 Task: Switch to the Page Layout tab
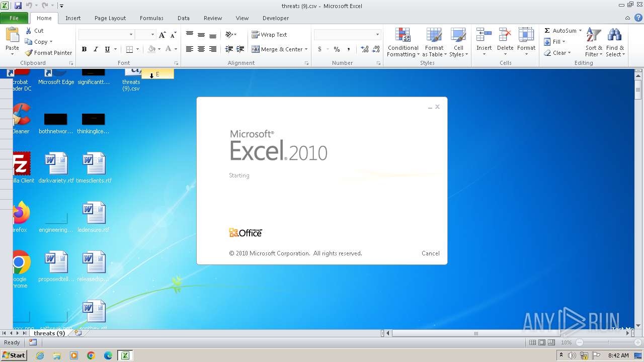110,18
